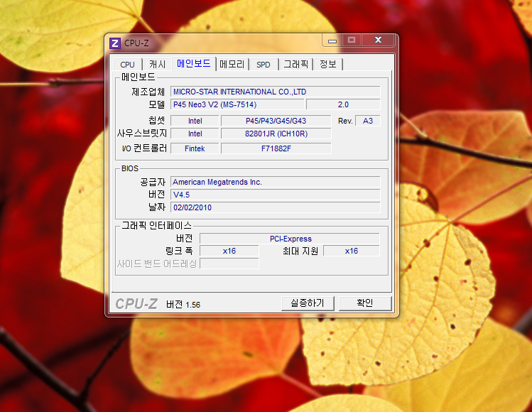This screenshot has height=412, width=532.
Task: Click the disabled maximize button
Action: tap(352, 40)
